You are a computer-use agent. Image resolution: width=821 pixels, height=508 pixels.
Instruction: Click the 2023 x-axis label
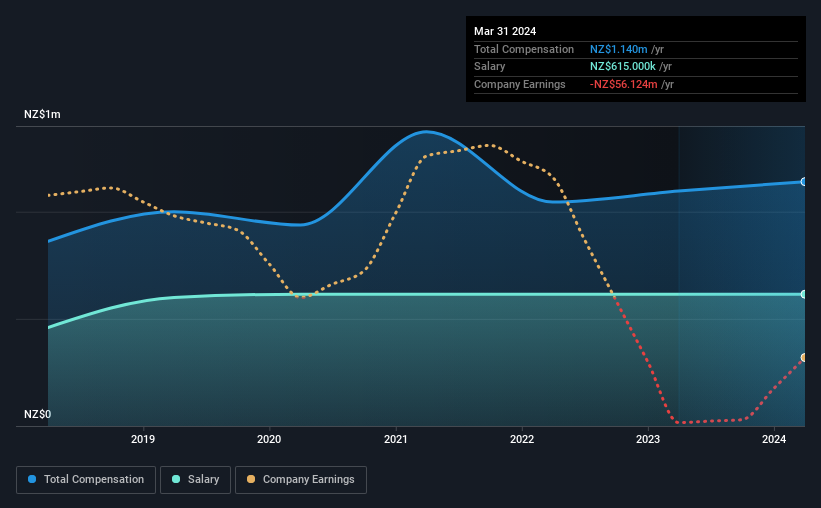[x=648, y=439]
